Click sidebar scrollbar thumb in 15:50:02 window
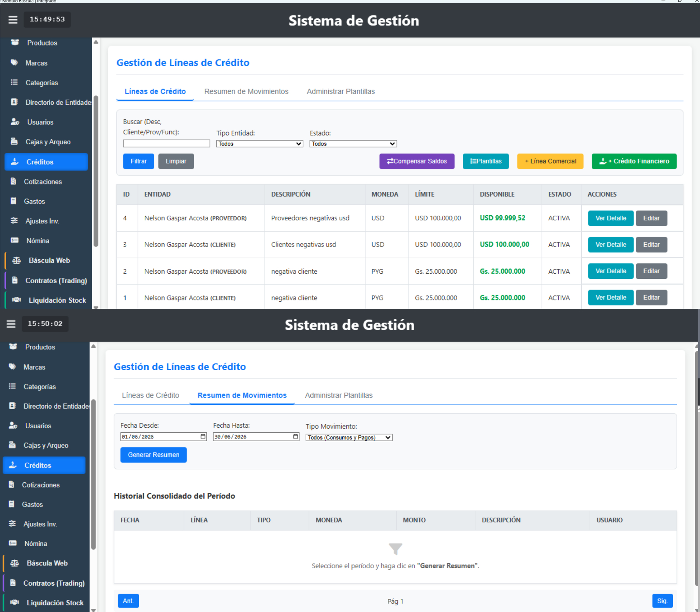This screenshot has width=700, height=612. (x=93, y=474)
